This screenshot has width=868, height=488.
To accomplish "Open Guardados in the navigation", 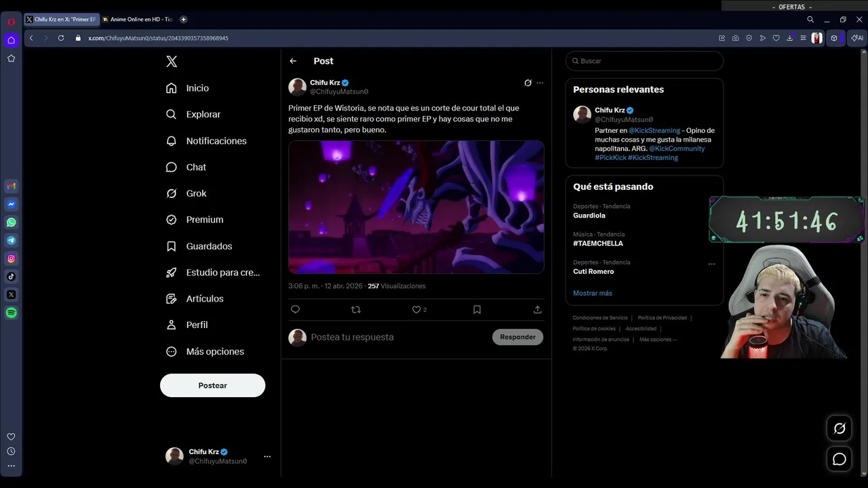I will 199,246.
